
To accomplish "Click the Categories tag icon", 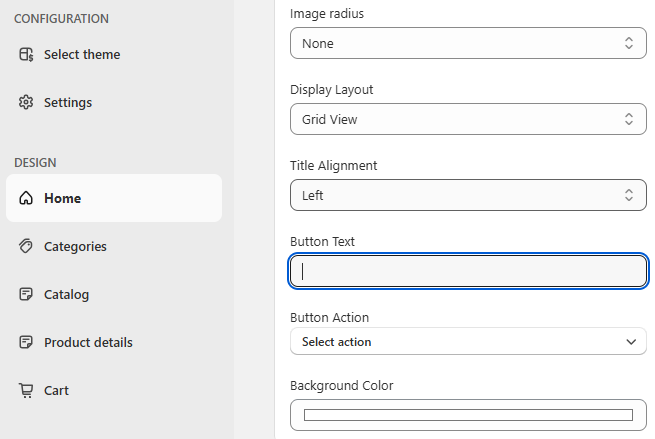I will click(x=26, y=246).
